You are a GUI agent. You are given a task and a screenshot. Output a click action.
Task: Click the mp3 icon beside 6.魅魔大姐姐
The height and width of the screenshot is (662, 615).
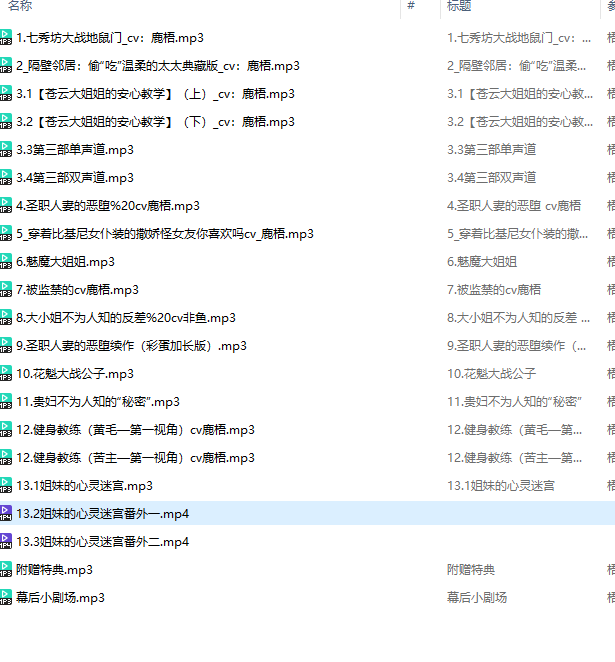pyautogui.click(x=6, y=261)
